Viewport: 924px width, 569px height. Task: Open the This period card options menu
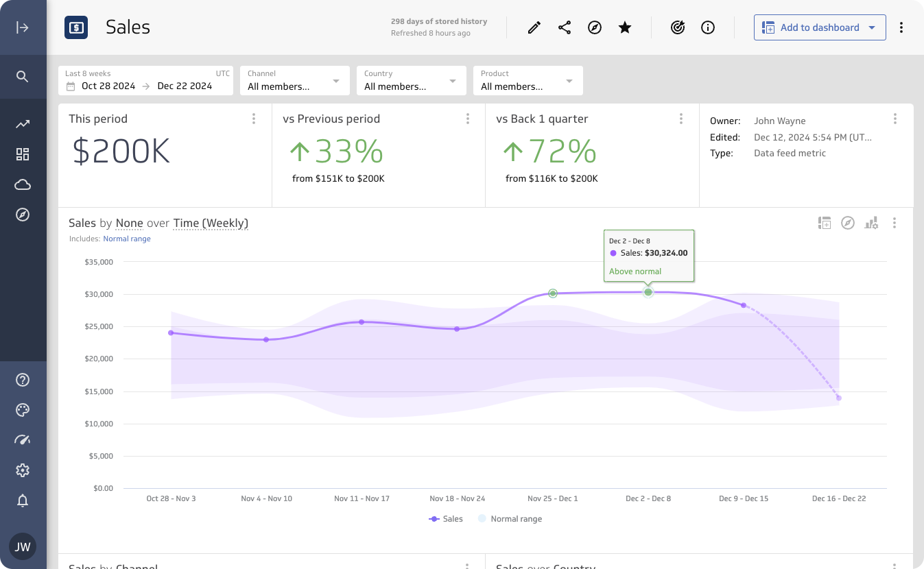click(254, 119)
